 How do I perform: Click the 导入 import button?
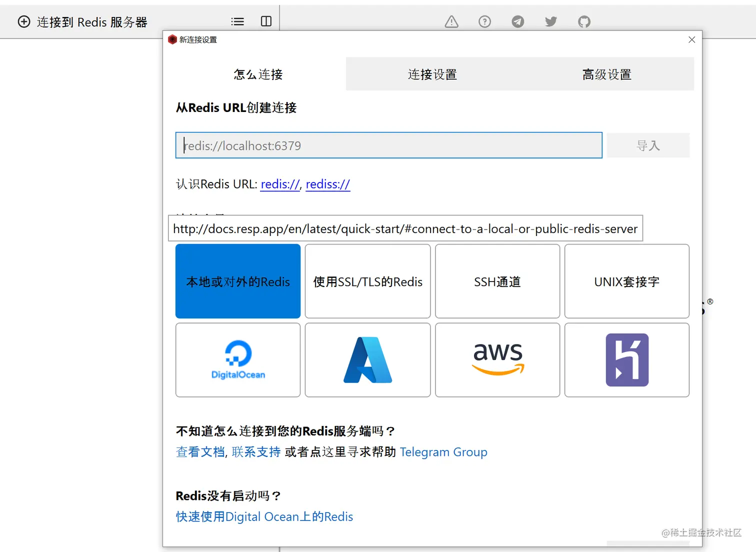point(648,145)
